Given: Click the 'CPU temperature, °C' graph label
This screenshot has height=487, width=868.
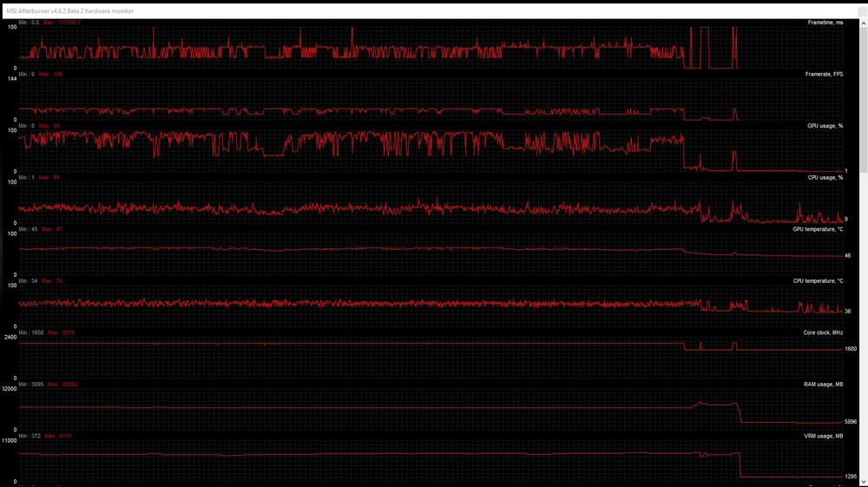Looking at the screenshot, I should pyautogui.click(x=819, y=281).
